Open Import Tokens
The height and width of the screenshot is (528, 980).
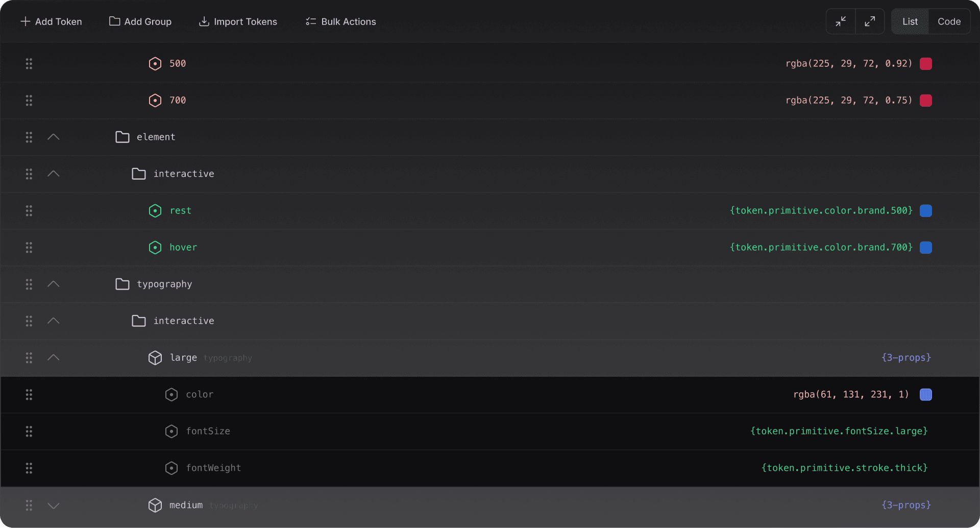238,21
